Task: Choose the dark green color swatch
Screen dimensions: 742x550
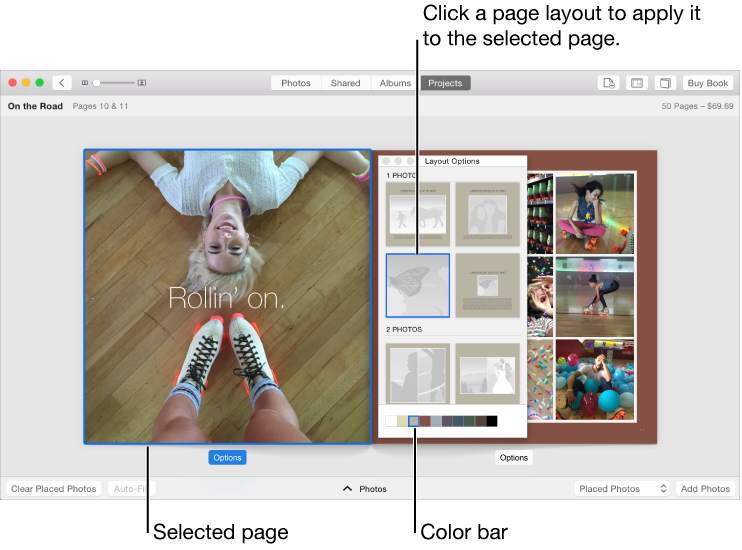Action: click(469, 421)
